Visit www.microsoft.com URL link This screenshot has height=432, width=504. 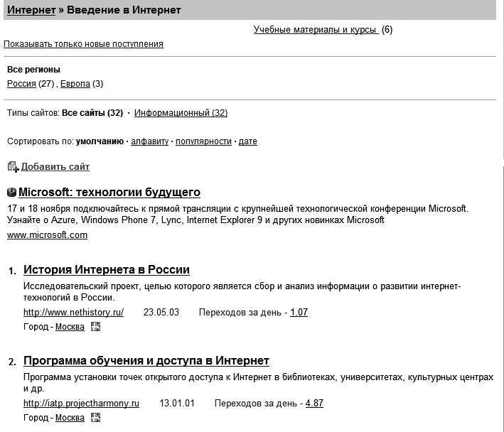coord(47,235)
